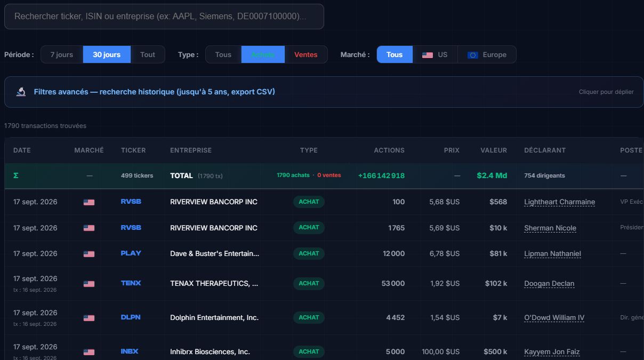Select the 30 jours period option
Viewport: 644px width, 360px height.
tap(107, 54)
